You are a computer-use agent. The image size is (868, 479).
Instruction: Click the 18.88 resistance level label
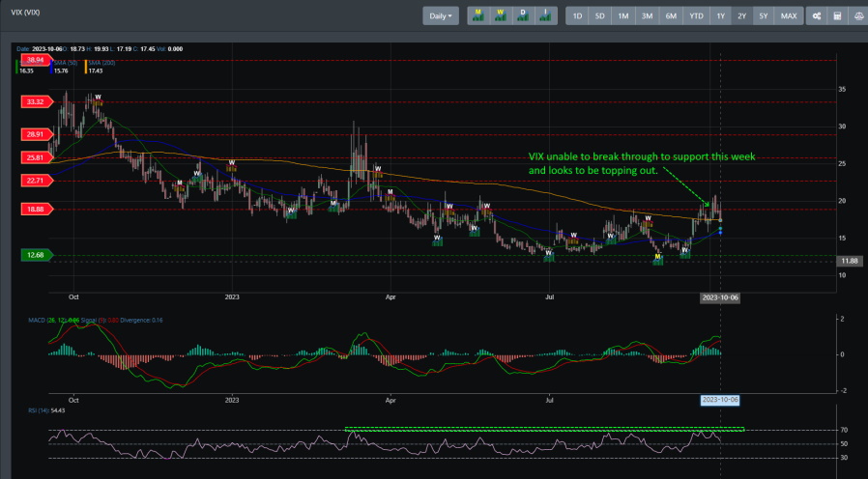pos(37,209)
